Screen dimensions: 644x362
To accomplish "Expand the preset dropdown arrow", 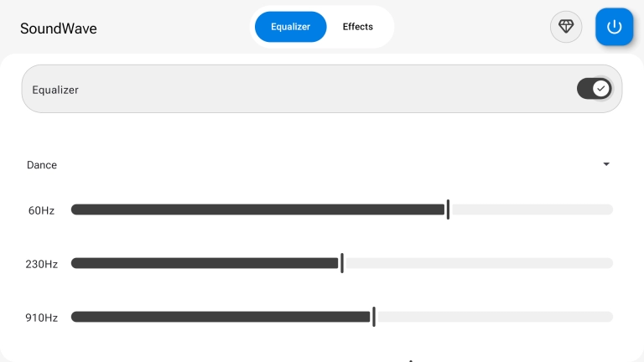I will pos(606,164).
